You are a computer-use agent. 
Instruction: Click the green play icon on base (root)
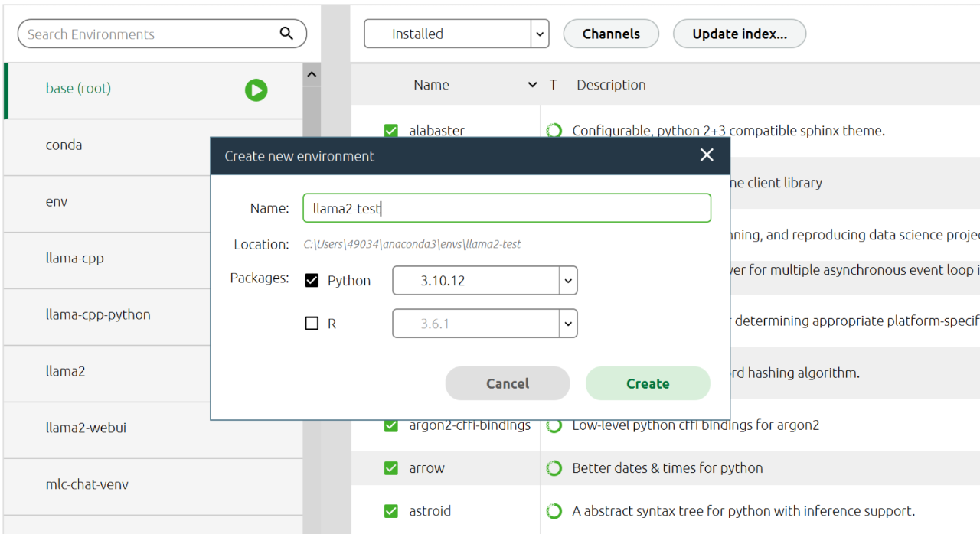[x=256, y=90]
